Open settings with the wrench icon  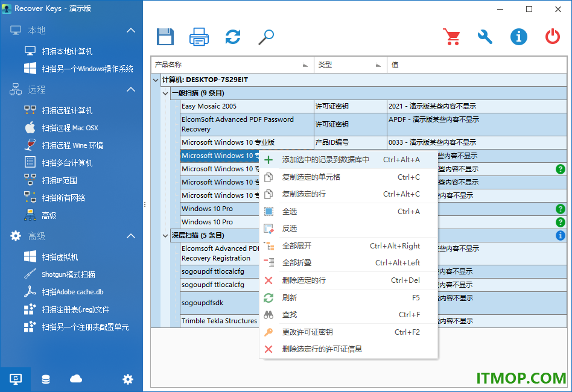[x=485, y=36]
